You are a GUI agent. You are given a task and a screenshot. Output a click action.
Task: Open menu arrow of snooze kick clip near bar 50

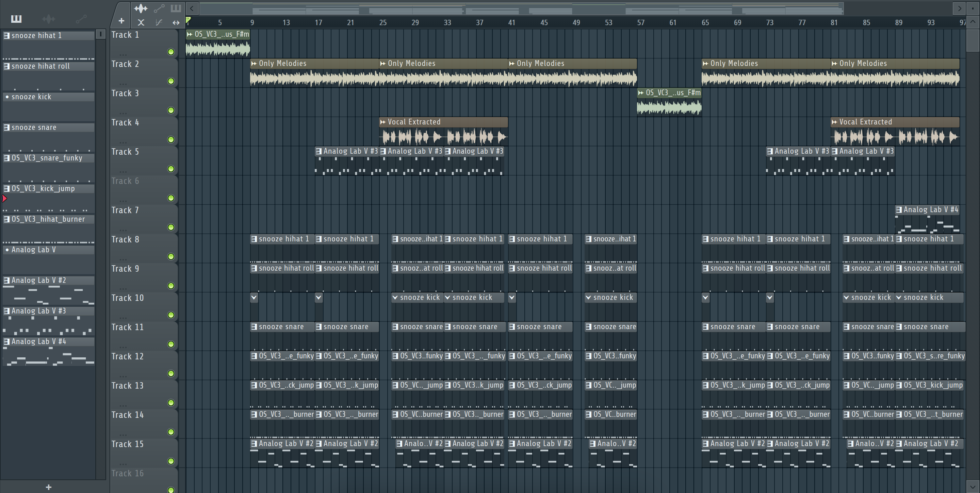click(x=589, y=297)
